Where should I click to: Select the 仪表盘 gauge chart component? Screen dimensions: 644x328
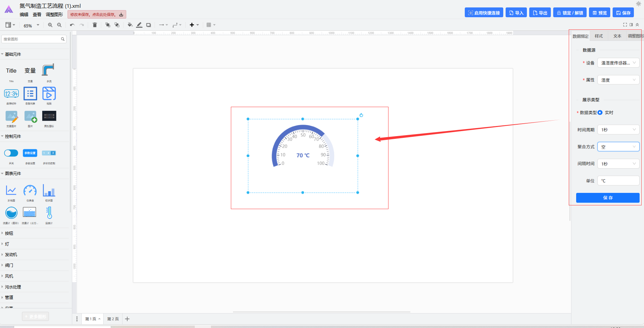(30, 191)
